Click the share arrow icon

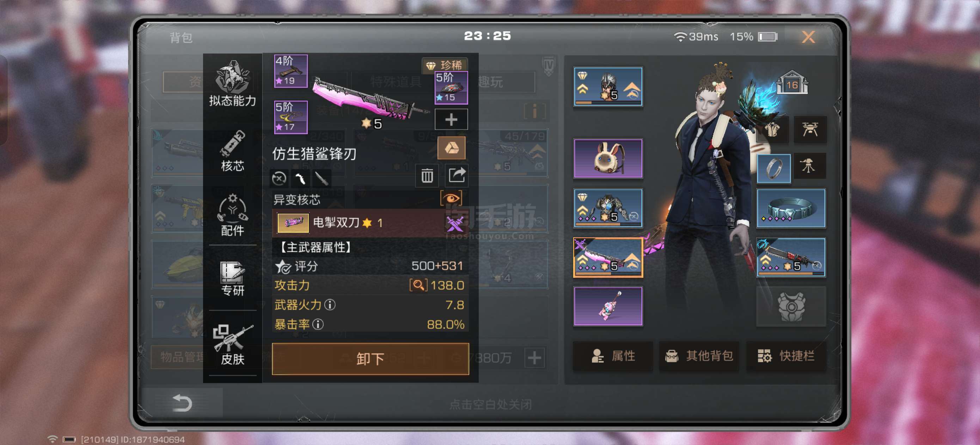click(x=457, y=176)
